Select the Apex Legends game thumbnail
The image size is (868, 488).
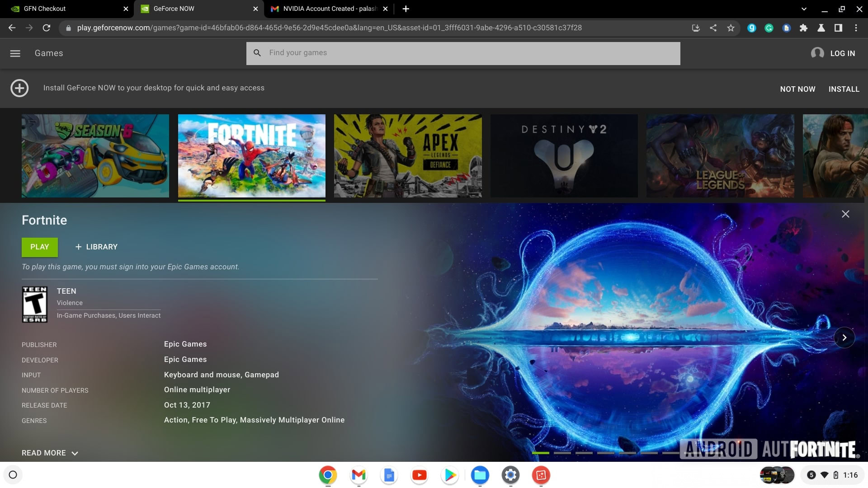point(408,155)
